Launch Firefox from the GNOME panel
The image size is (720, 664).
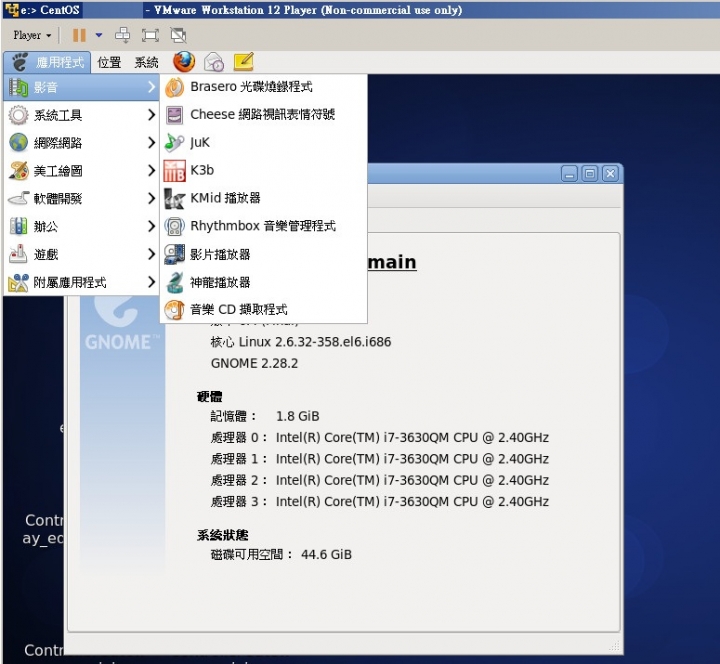point(184,62)
